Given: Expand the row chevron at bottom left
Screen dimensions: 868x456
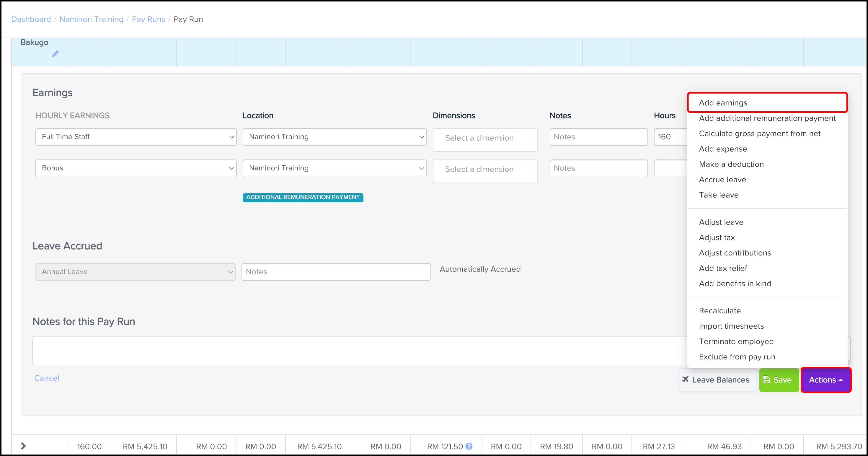Looking at the screenshot, I should (x=23, y=446).
